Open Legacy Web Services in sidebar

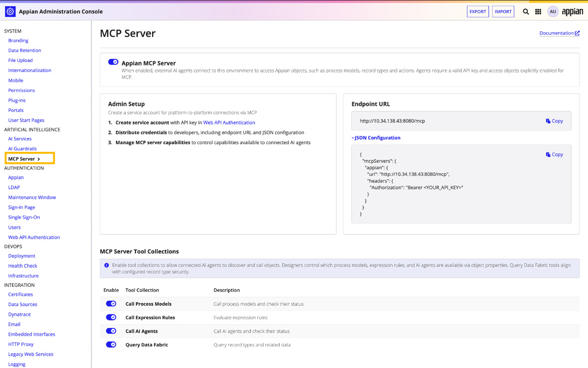point(31,354)
